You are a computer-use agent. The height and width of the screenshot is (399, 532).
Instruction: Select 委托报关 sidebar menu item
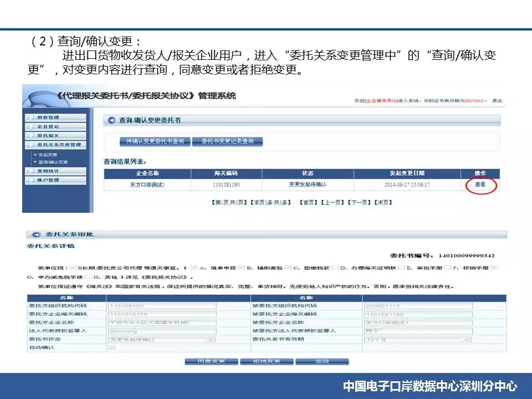point(55,135)
